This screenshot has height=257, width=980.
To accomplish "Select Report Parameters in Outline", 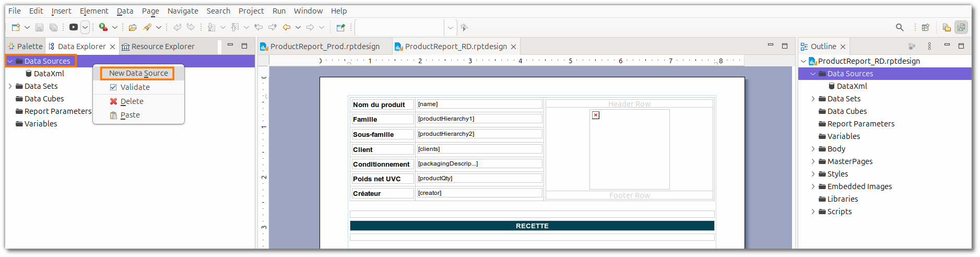I will click(x=861, y=124).
